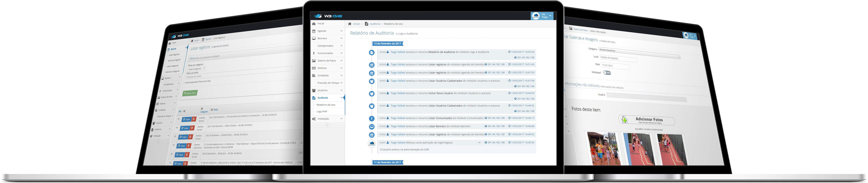
Task: Click timeline exclamation icon for entry #5894
Action: tap(371, 118)
